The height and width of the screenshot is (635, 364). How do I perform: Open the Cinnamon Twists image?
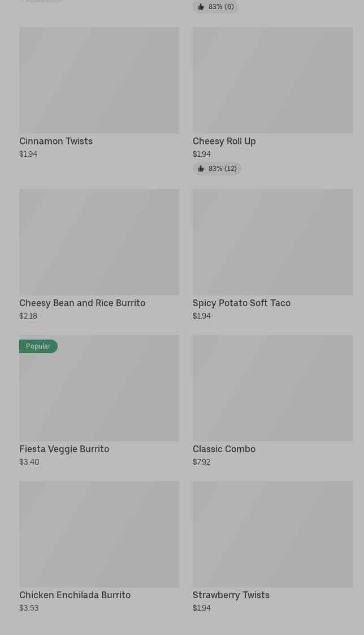point(99,80)
